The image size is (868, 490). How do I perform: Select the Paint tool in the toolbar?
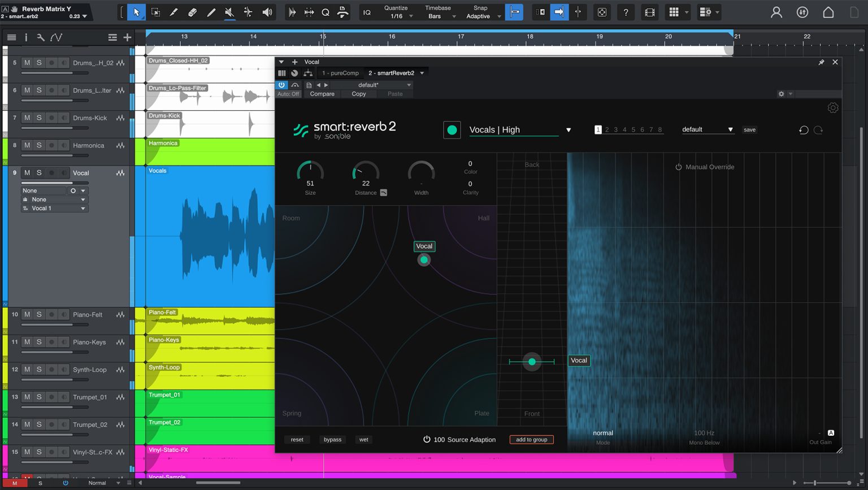point(173,12)
